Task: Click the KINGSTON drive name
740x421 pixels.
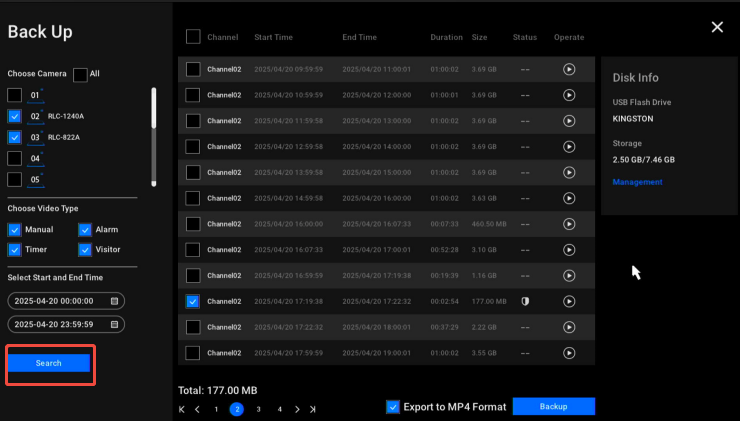Action: pos(633,119)
